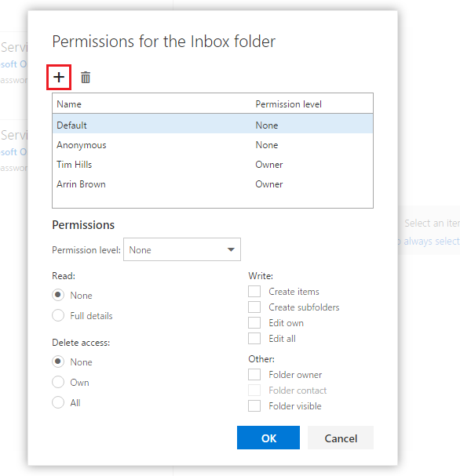Open the Permission level dropdown
Screen dimensions: 460x476
182,249
